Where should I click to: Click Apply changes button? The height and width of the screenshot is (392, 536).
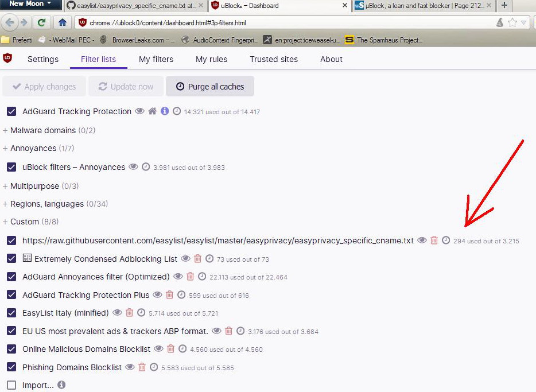click(44, 86)
